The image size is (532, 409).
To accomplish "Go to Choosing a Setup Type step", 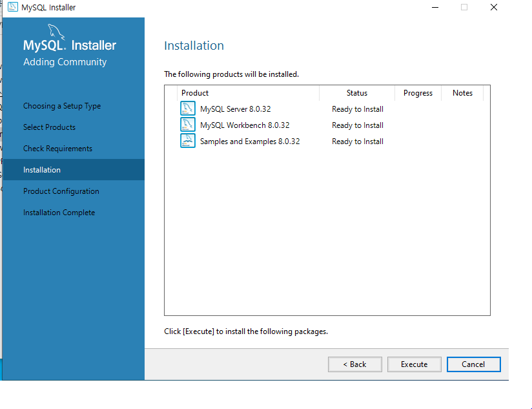I will tap(62, 106).
